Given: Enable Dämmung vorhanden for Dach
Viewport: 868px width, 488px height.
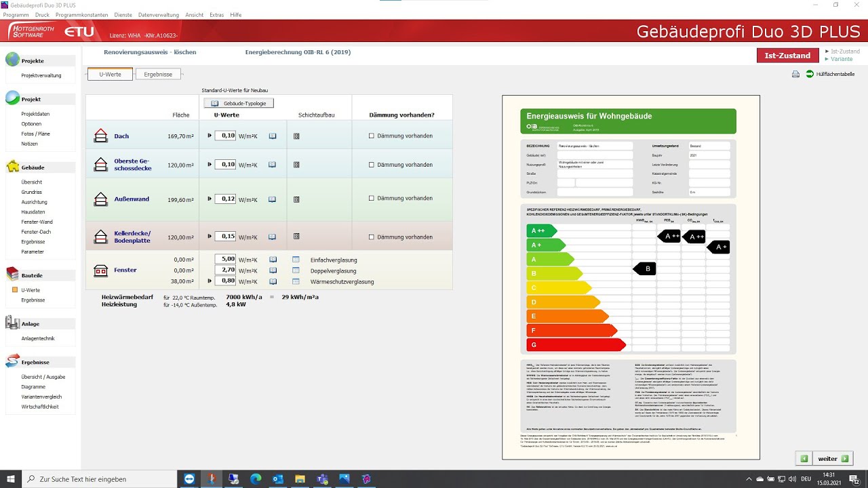Looking at the screenshot, I should coord(371,136).
